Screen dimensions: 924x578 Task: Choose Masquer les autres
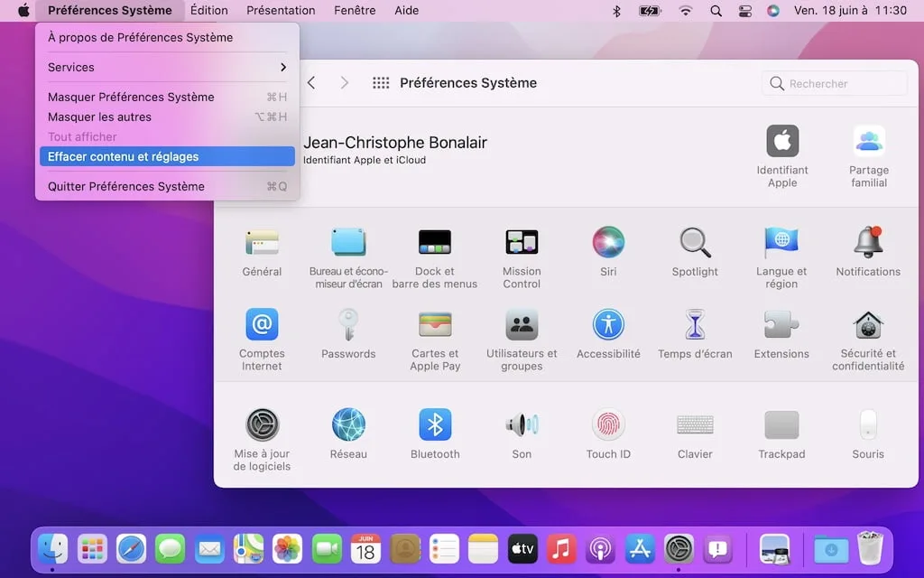tap(167, 117)
